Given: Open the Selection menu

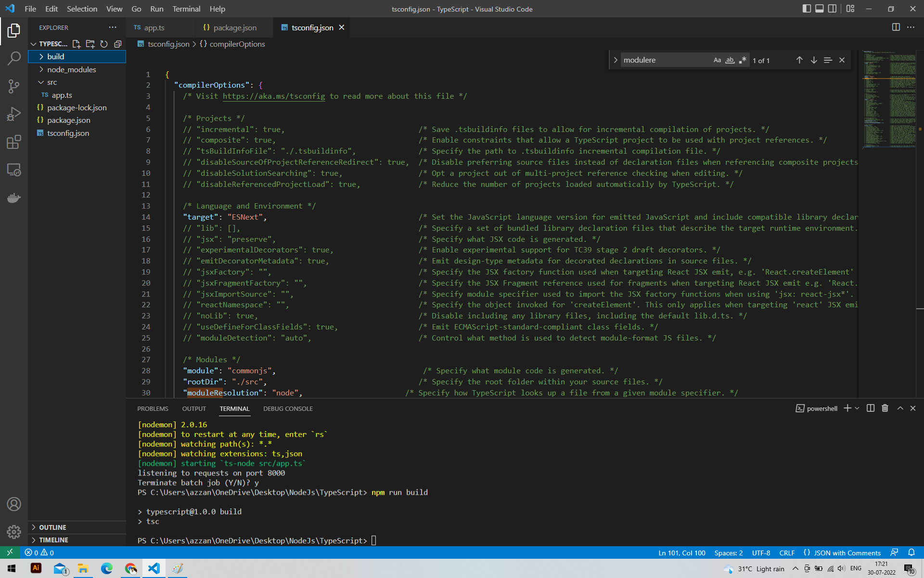Looking at the screenshot, I should (x=82, y=9).
